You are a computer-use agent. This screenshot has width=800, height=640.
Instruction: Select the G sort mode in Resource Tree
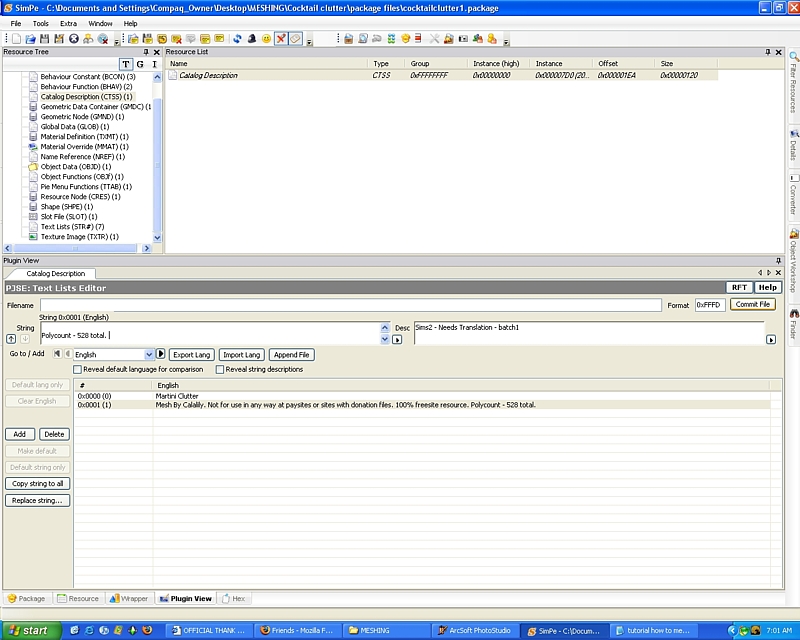pyautogui.click(x=140, y=64)
